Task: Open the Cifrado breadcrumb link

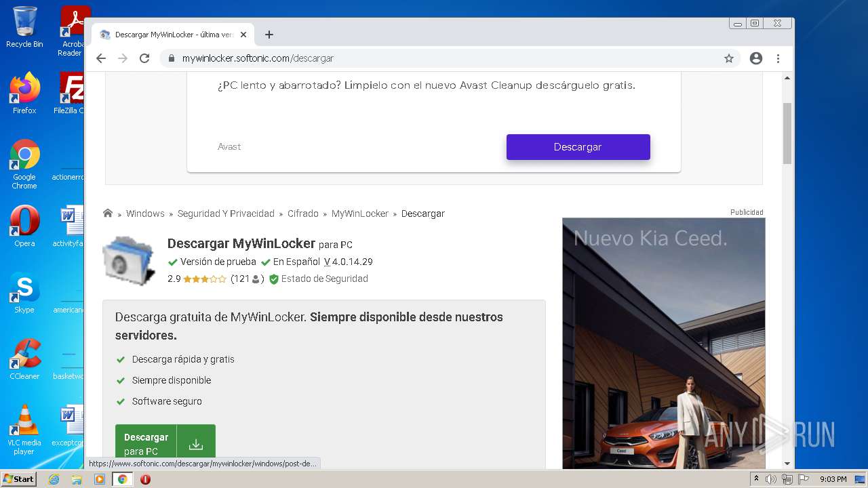Action: [x=303, y=213]
